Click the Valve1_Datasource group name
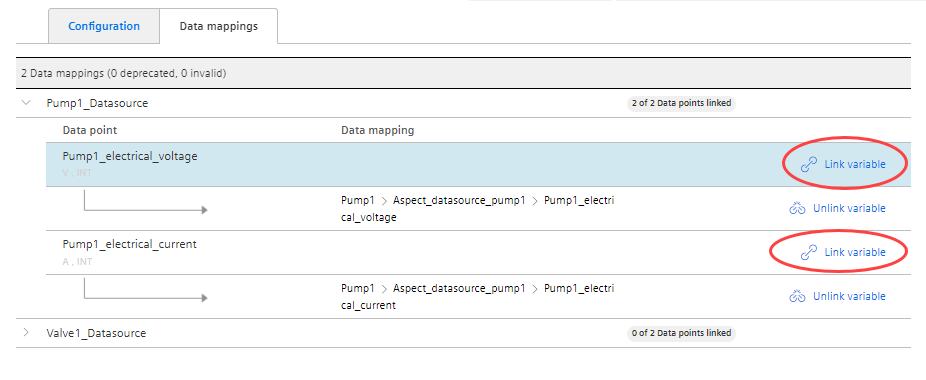This screenshot has height=380, width=926. 96,333
